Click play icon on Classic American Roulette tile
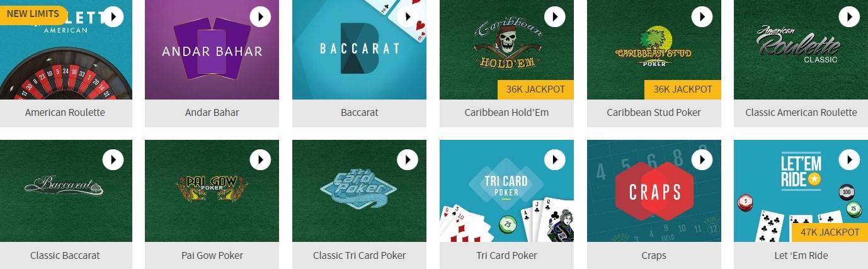 click(x=849, y=16)
